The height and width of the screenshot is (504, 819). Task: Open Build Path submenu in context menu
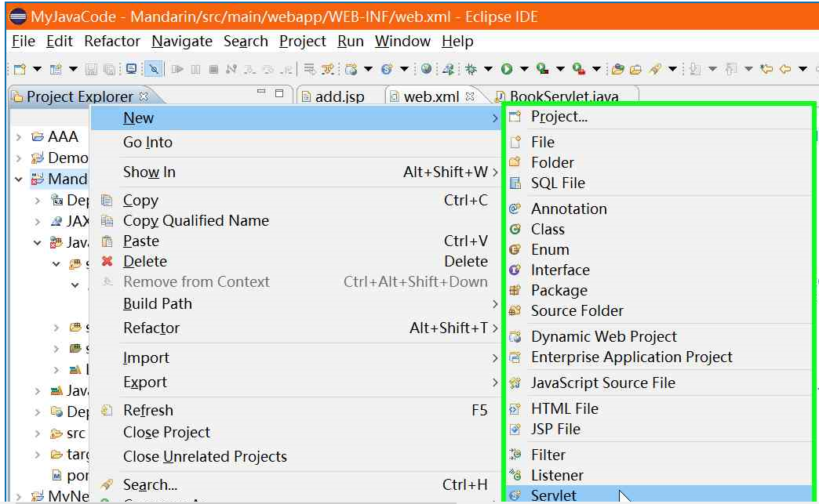(x=296, y=303)
